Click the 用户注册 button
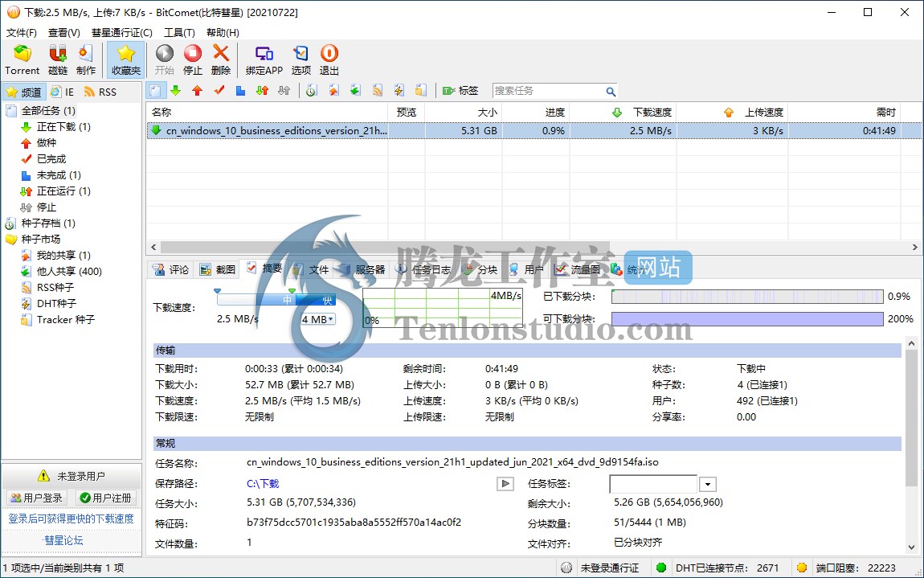 pos(106,498)
